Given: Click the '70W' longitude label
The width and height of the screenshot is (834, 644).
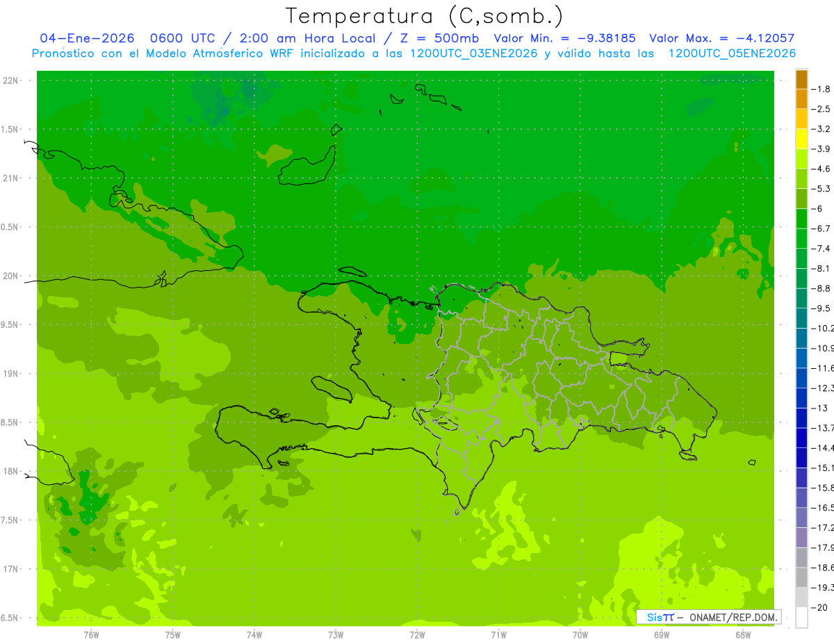Looking at the screenshot, I should [x=580, y=635].
